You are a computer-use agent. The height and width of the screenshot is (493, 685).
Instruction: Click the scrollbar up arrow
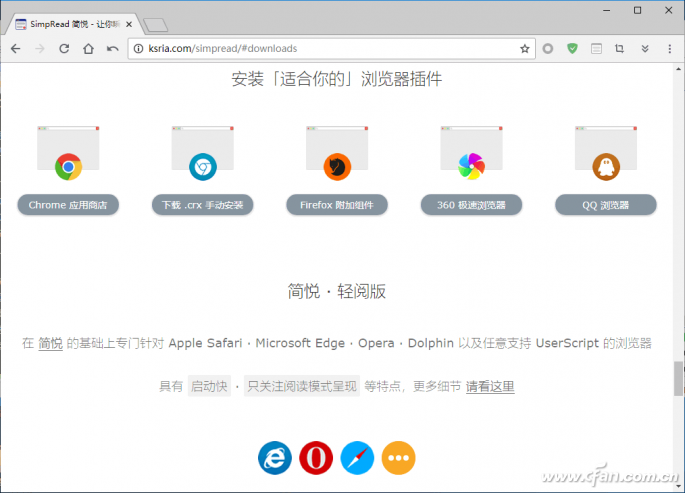pyautogui.click(x=678, y=69)
